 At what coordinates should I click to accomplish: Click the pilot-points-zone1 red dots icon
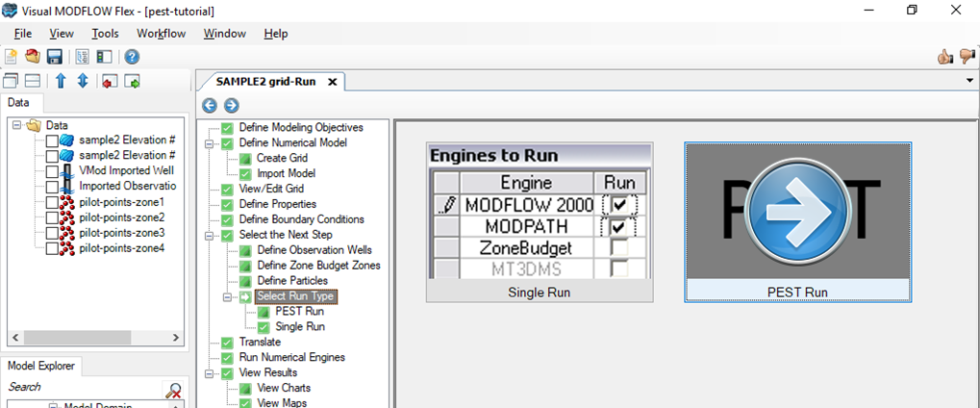(x=67, y=202)
